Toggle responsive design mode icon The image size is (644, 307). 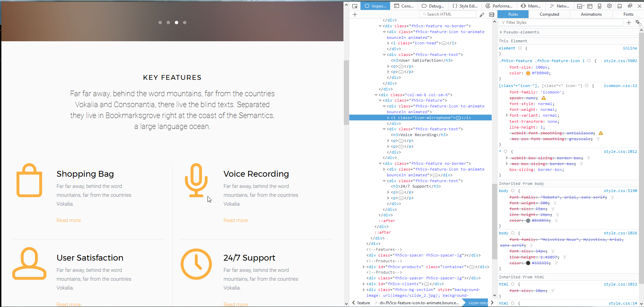600,6
